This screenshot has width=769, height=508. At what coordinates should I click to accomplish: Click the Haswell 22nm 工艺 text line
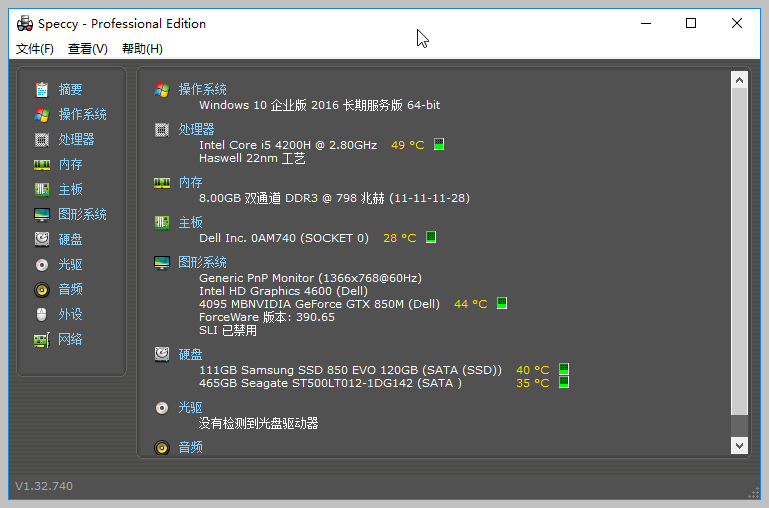[252, 158]
